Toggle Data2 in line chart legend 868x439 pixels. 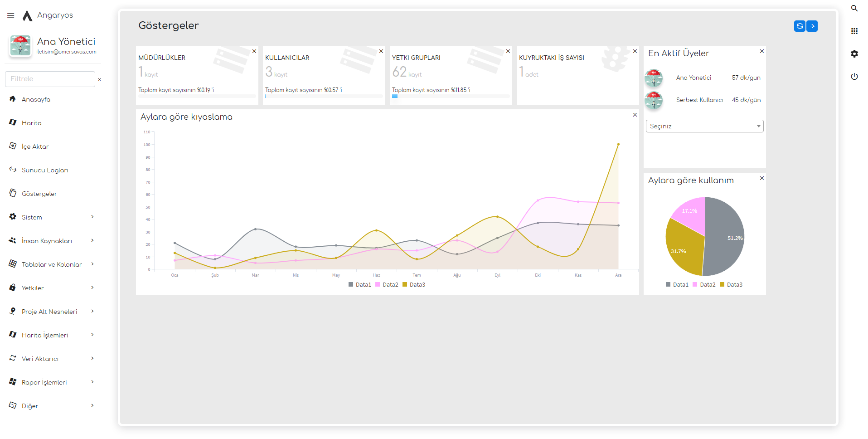point(387,285)
